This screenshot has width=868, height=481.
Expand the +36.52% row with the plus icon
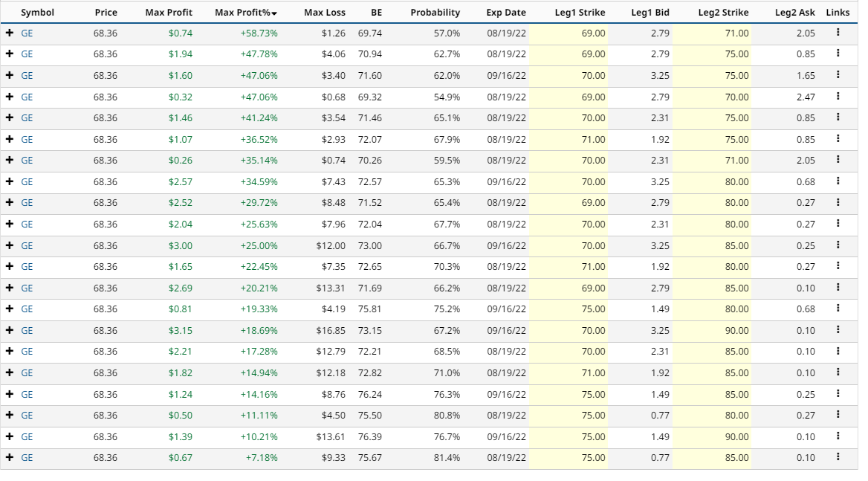[x=10, y=139]
